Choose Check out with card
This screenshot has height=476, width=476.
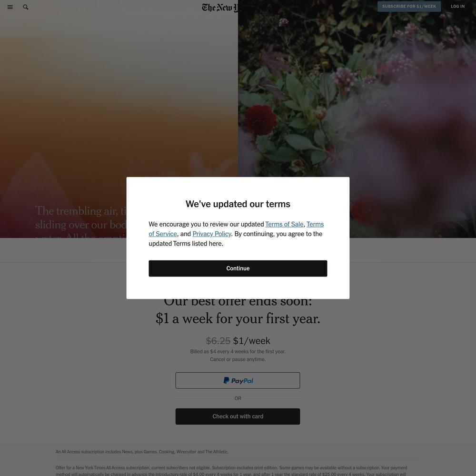tap(238, 416)
